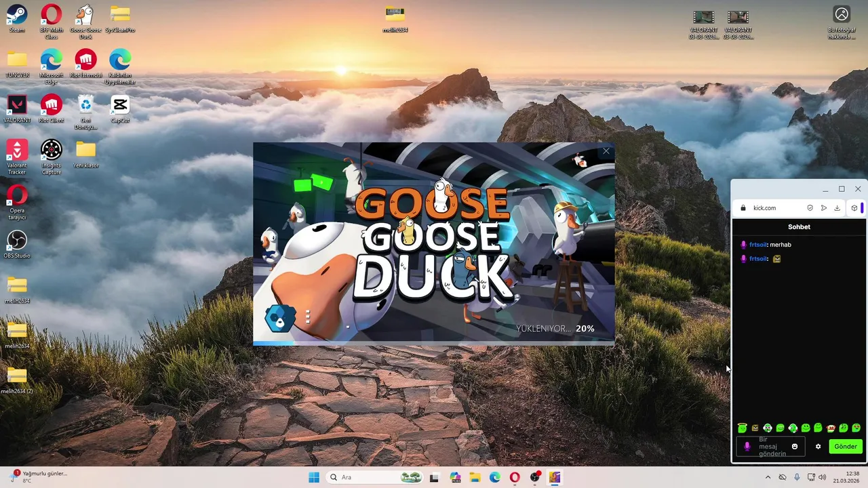Open the SysCleanPro zipped folder
868x488 pixels.
[120, 19]
